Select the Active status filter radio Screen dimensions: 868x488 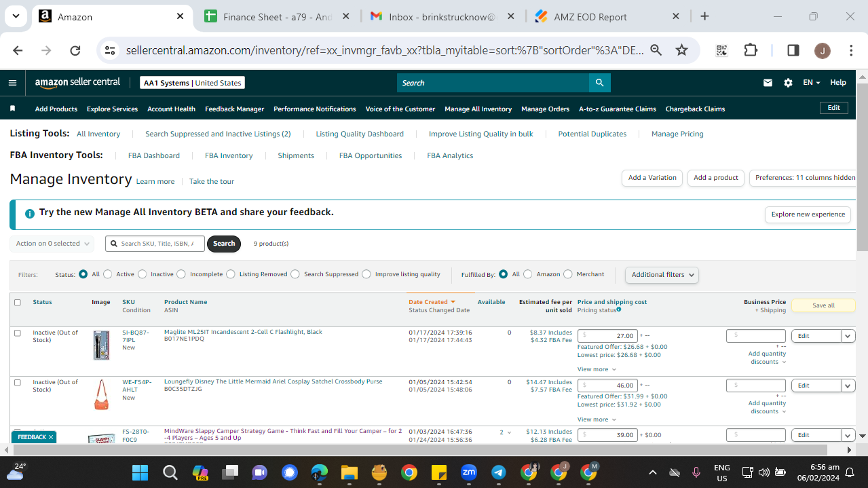pyautogui.click(x=107, y=274)
